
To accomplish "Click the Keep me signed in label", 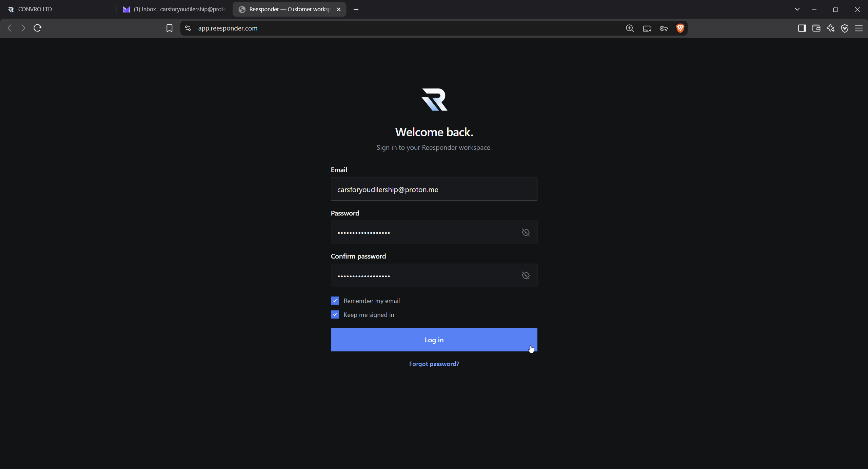I will tap(369, 315).
